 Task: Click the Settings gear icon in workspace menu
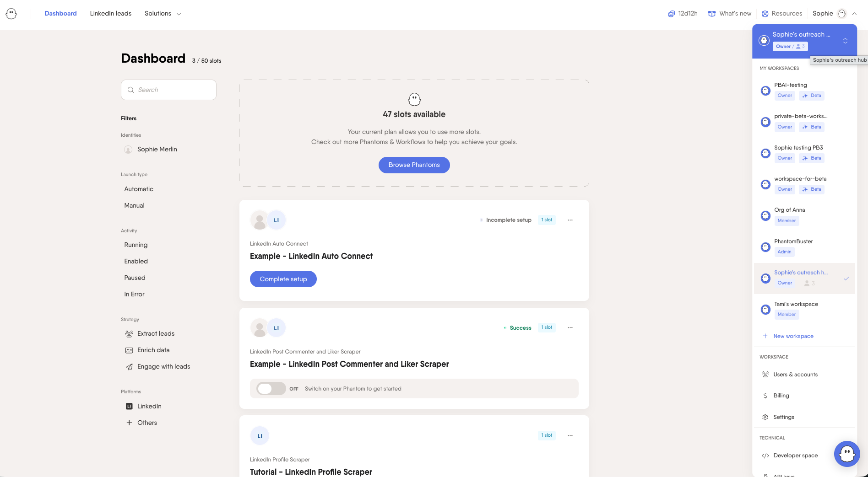coord(765,417)
